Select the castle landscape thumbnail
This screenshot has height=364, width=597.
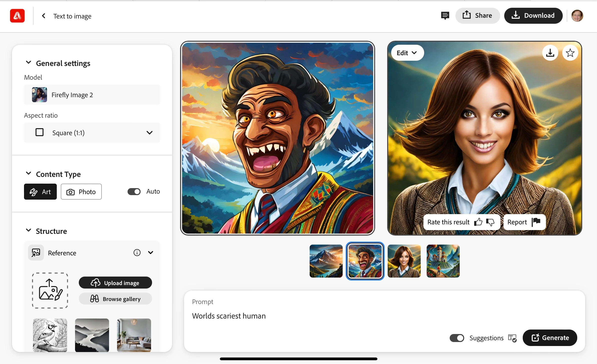tap(443, 261)
